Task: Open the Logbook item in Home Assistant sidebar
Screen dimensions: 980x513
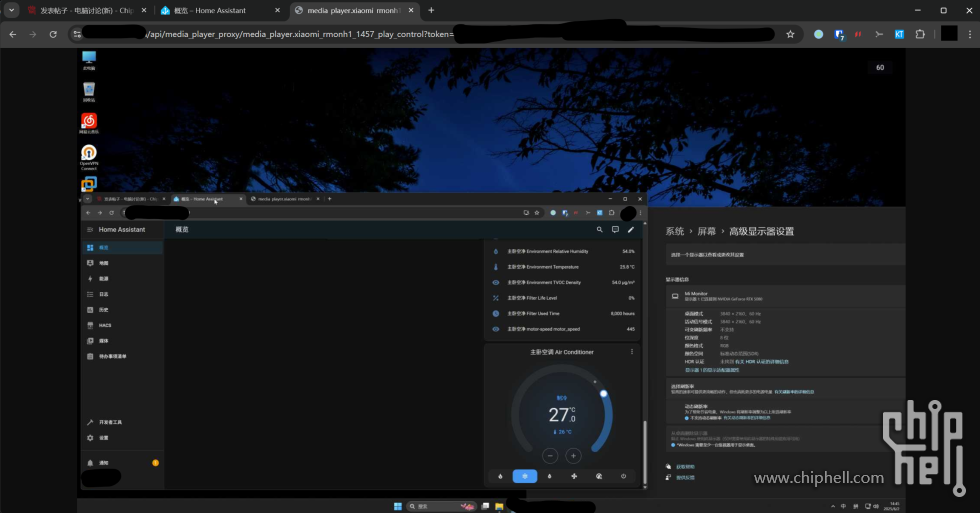Action: point(122,294)
